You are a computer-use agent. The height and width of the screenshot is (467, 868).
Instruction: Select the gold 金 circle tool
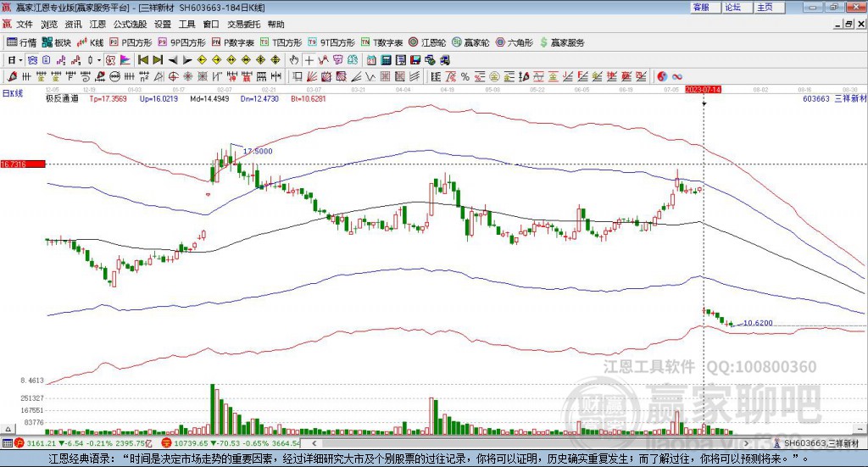[x=494, y=77]
